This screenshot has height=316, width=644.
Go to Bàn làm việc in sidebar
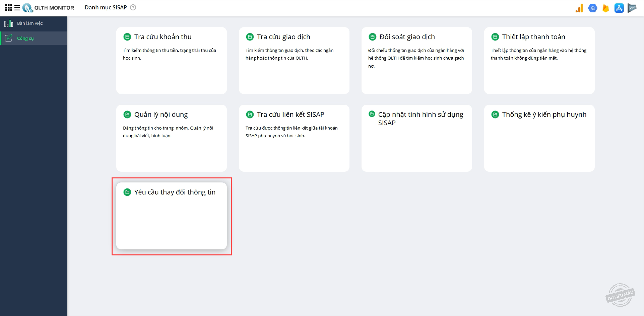coord(30,23)
